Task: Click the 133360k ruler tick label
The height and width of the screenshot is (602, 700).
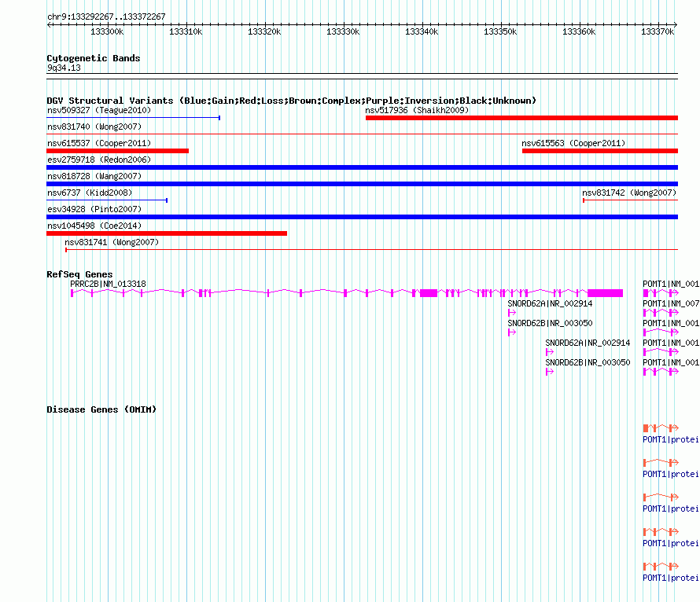Action: click(x=579, y=31)
